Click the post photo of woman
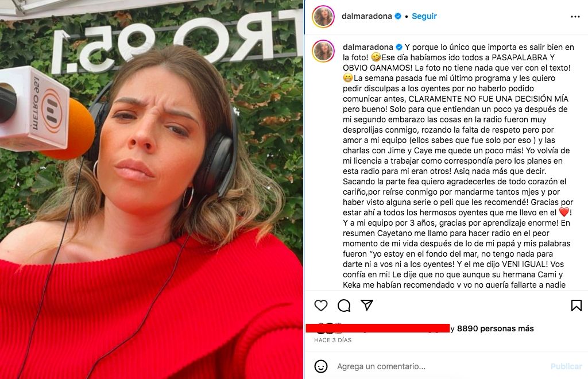This screenshot has height=379, width=588. (152, 189)
